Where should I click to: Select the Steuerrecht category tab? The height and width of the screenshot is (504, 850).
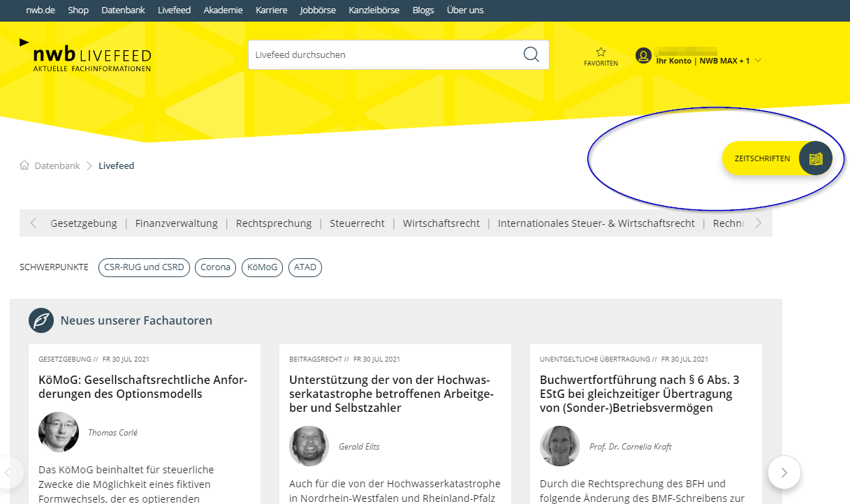coord(357,223)
